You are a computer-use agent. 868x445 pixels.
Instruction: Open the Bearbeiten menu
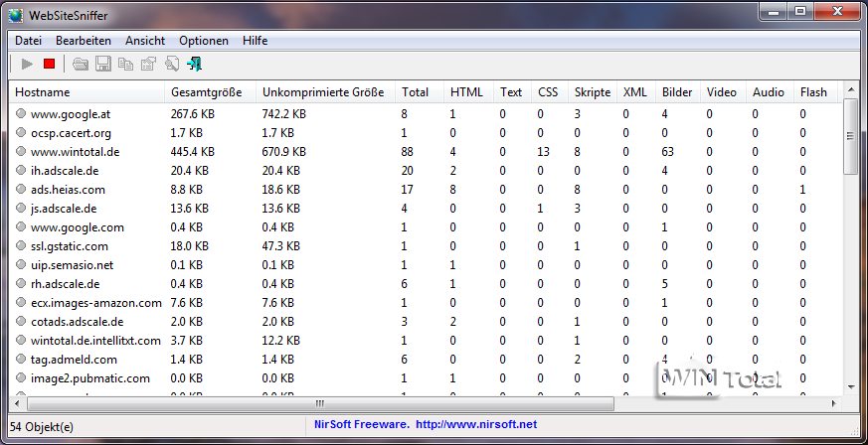coord(84,41)
